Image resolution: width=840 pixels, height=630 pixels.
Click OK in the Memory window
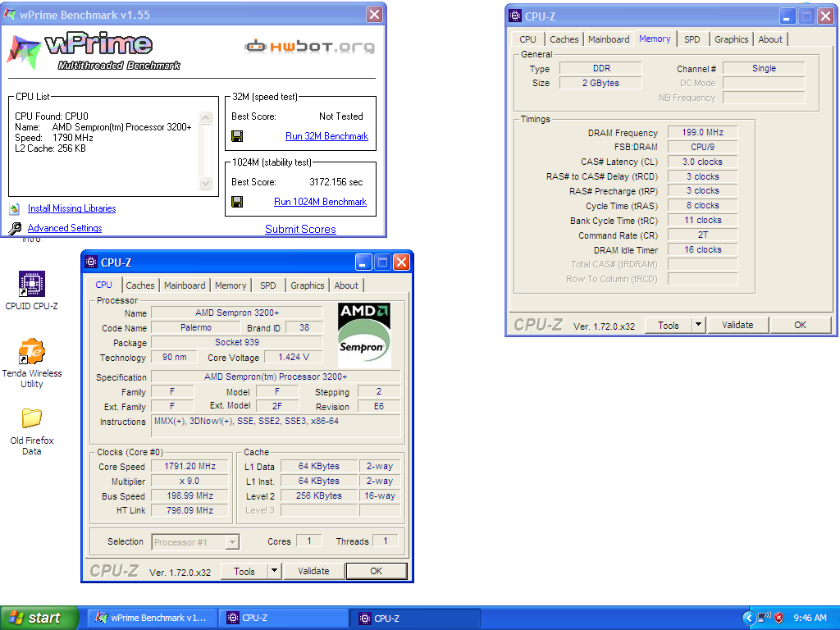coord(801,325)
